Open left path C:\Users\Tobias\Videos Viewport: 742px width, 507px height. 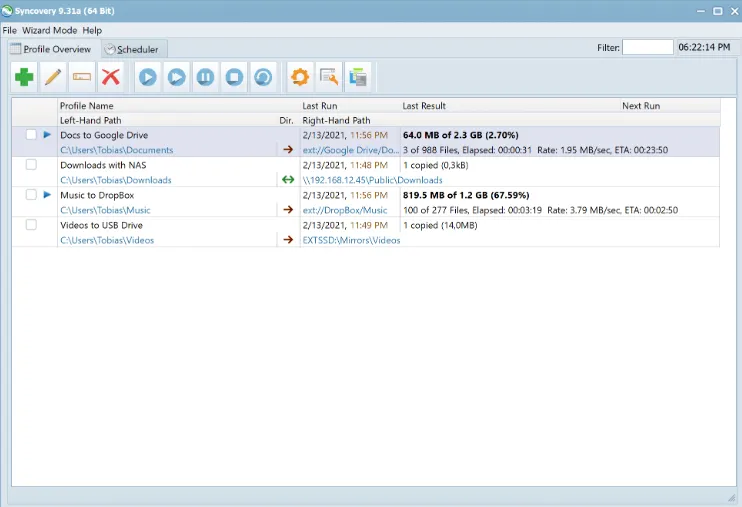click(107, 240)
